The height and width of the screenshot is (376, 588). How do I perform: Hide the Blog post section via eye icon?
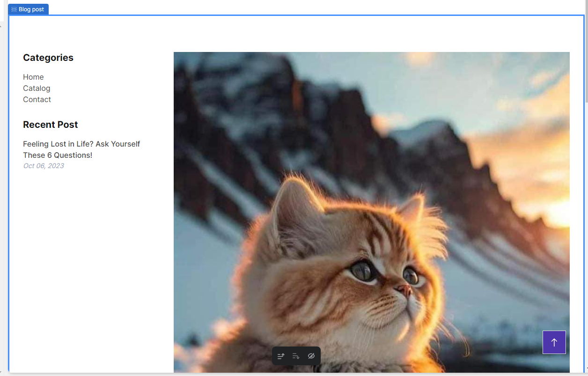point(311,356)
